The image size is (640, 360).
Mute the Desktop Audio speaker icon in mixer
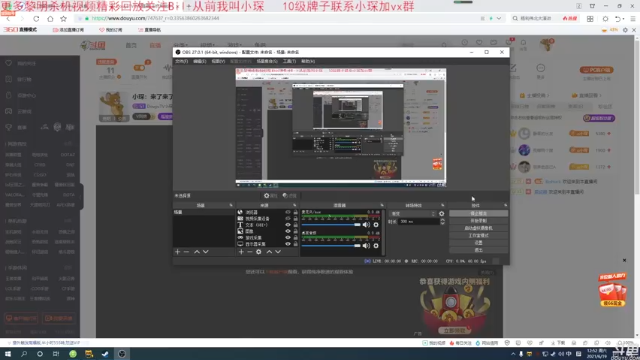click(366, 246)
